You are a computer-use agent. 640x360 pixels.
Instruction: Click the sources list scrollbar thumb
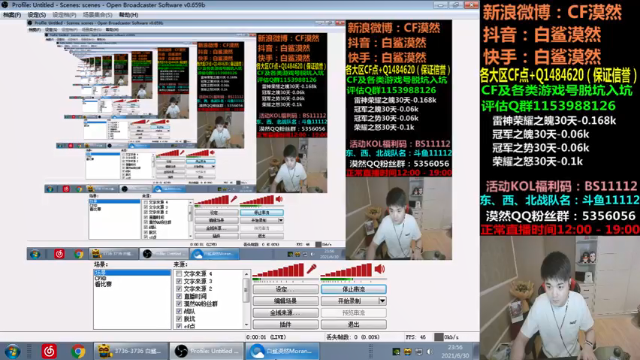(x=246, y=290)
